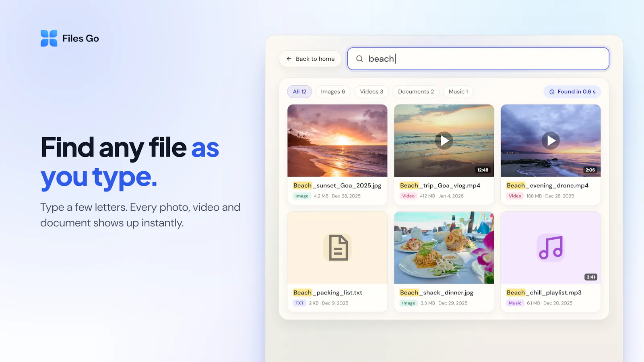This screenshot has height=362, width=644.
Task: Click the 2:06 duration badge
Action: coord(590,170)
